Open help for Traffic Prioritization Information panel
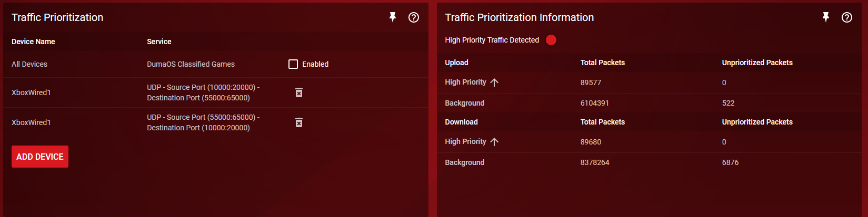 tap(847, 17)
